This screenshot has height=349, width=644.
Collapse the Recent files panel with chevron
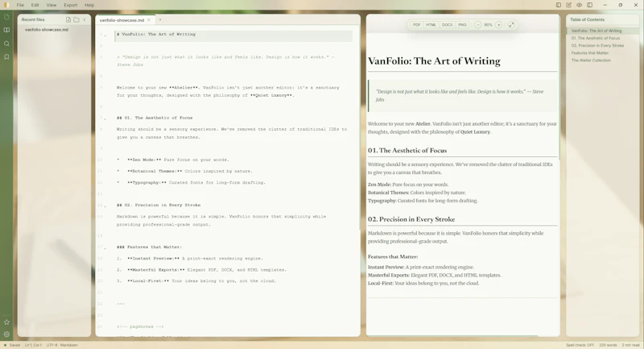(x=85, y=19)
